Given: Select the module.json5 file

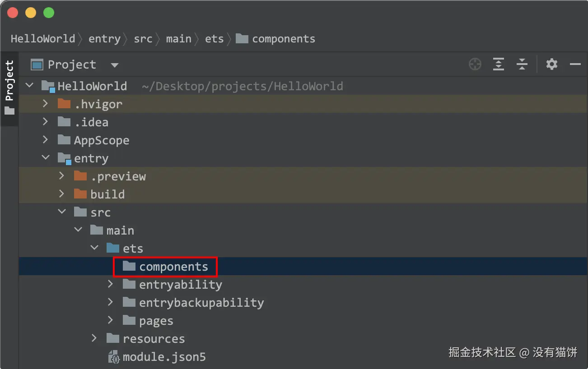Looking at the screenshot, I should 164,357.
